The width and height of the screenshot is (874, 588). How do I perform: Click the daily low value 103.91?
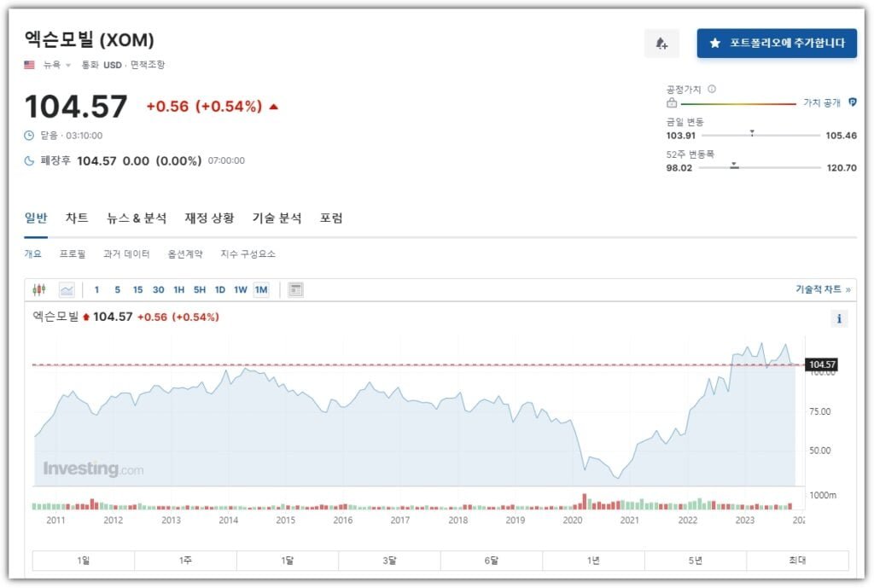click(x=680, y=136)
